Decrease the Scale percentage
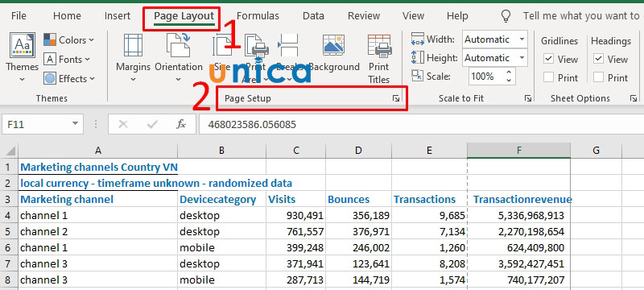The width and height of the screenshot is (644, 290). pyautogui.click(x=510, y=81)
